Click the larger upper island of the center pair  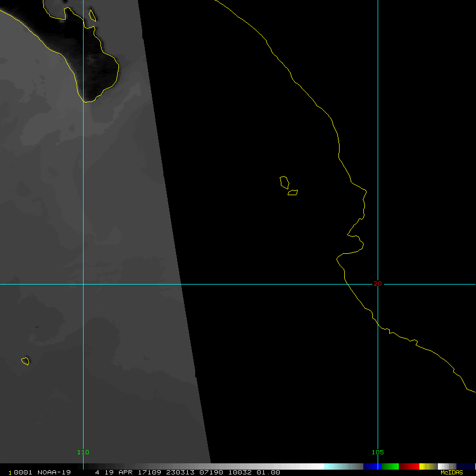(284, 182)
